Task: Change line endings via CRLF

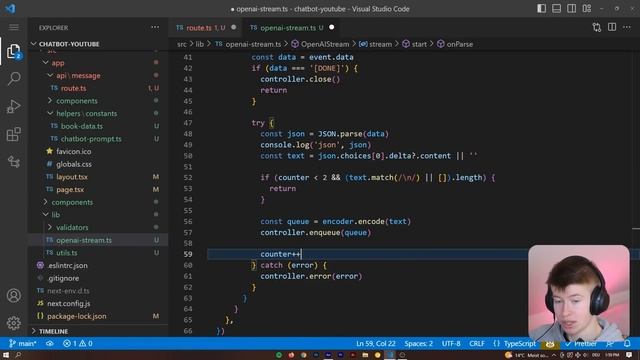Action: (x=477, y=343)
